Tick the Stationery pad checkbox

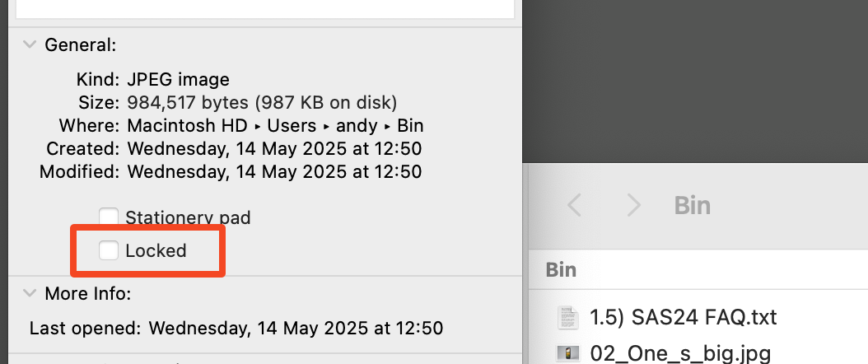click(109, 218)
